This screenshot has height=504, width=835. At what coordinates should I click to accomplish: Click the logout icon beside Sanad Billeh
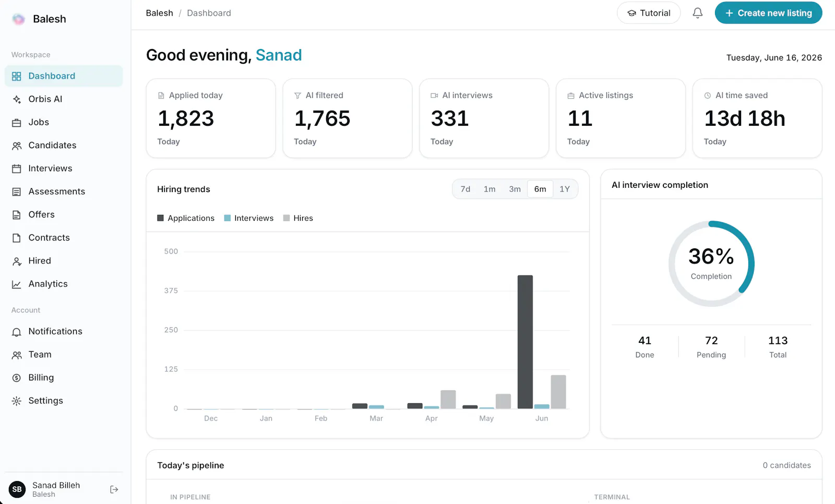coord(114,489)
